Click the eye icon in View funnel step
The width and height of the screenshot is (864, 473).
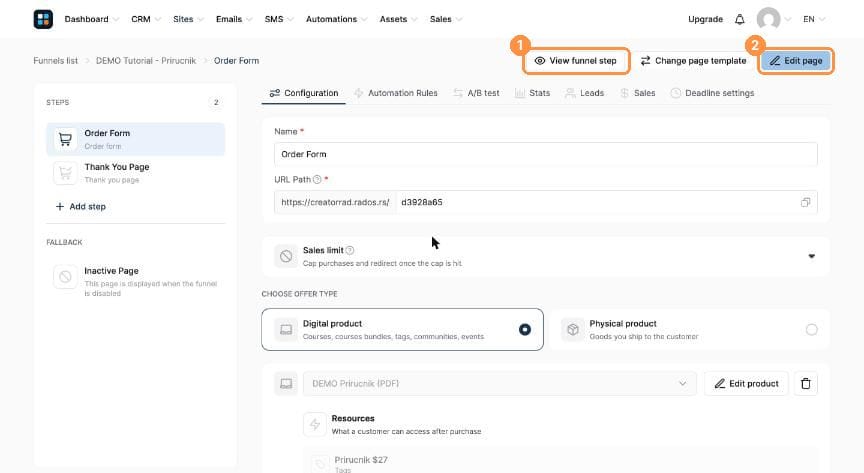(x=539, y=61)
